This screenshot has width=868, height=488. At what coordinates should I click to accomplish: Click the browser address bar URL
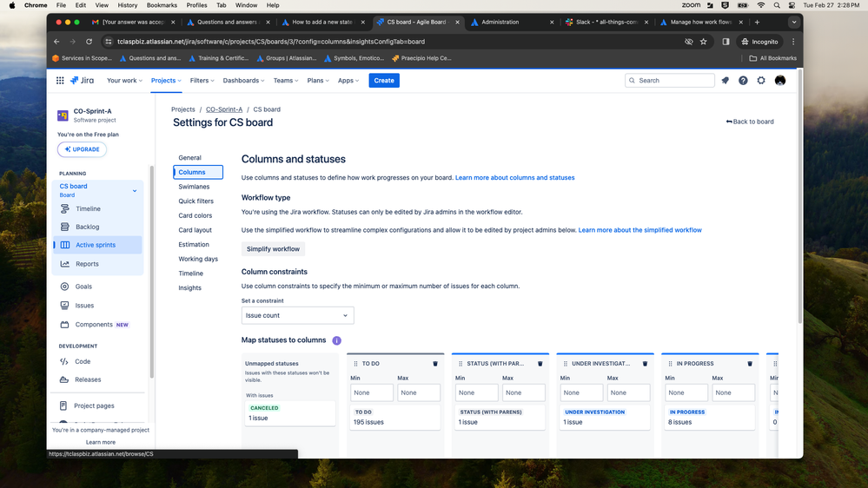coord(271,42)
